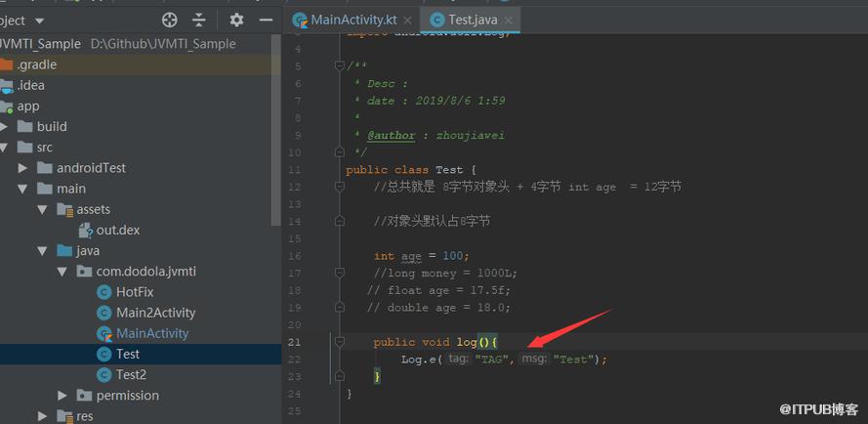This screenshot has height=424, width=868.
Task: Collapse com.dodola.jvmti package arrow
Action: pos(62,272)
